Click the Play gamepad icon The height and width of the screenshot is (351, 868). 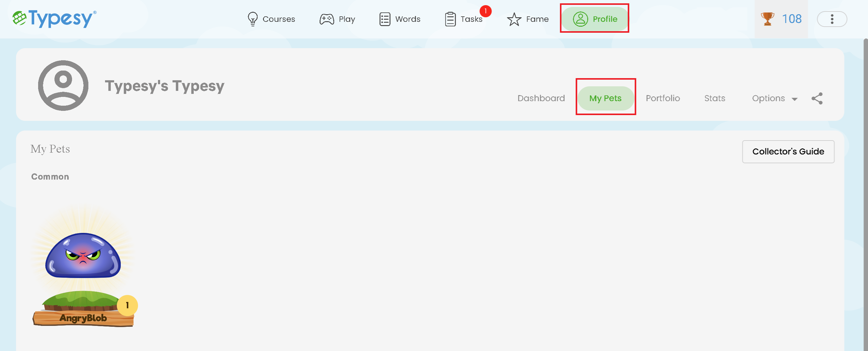[x=326, y=19]
